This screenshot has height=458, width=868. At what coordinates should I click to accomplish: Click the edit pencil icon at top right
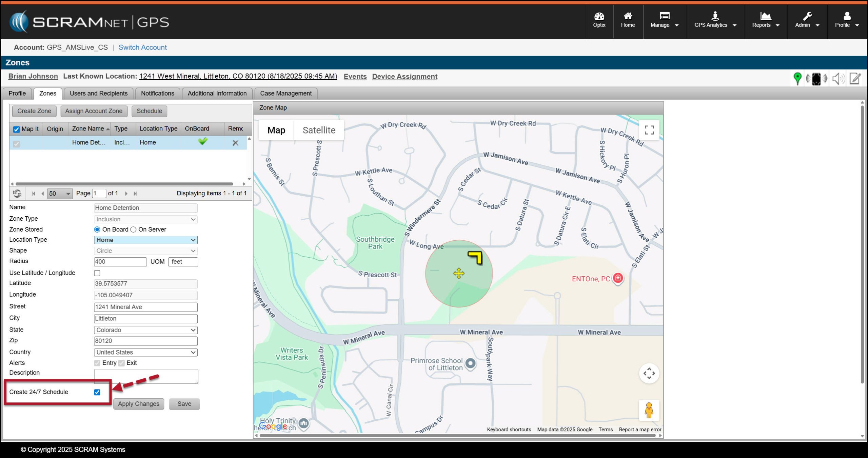click(x=855, y=79)
